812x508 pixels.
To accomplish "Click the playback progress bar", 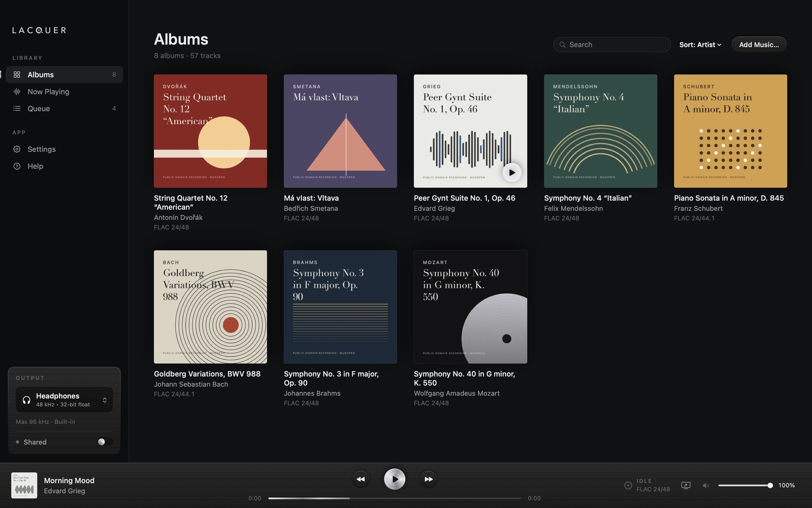I will coord(395,499).
